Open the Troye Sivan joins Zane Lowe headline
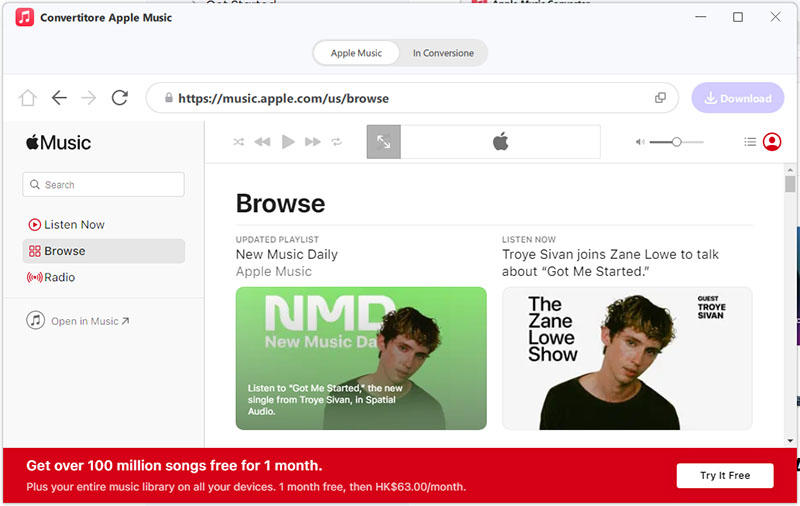The width and height of the screenshot is (800, 506). coord(610,263)
